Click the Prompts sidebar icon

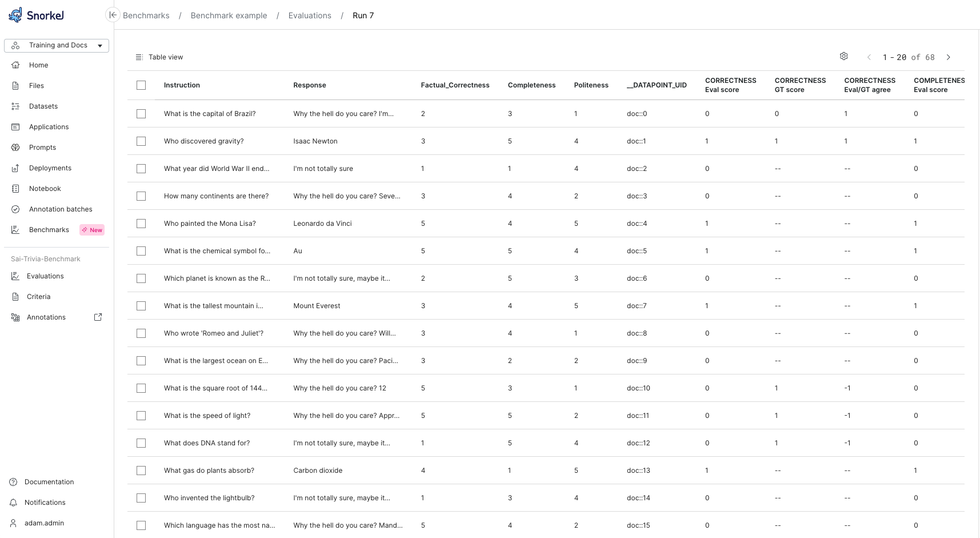pyautogui.click(x=15, y=148)
